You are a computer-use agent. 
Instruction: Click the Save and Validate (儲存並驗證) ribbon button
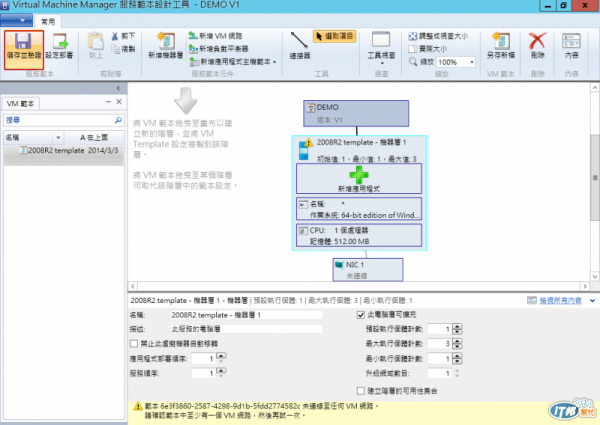(24, 50)
